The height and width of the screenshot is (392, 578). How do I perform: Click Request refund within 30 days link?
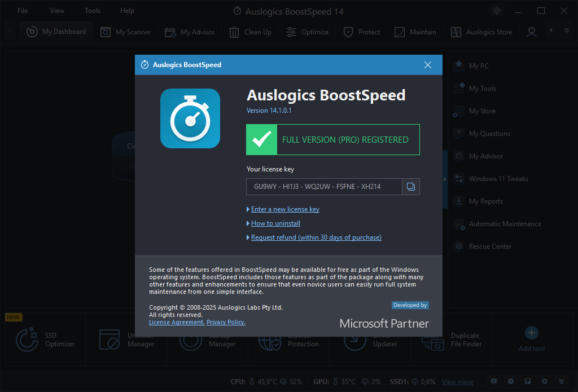316,237
